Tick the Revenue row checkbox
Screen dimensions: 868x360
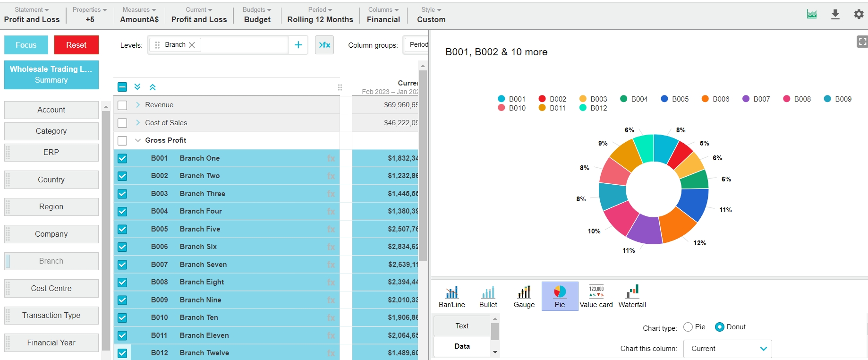(x=122, y=105)
